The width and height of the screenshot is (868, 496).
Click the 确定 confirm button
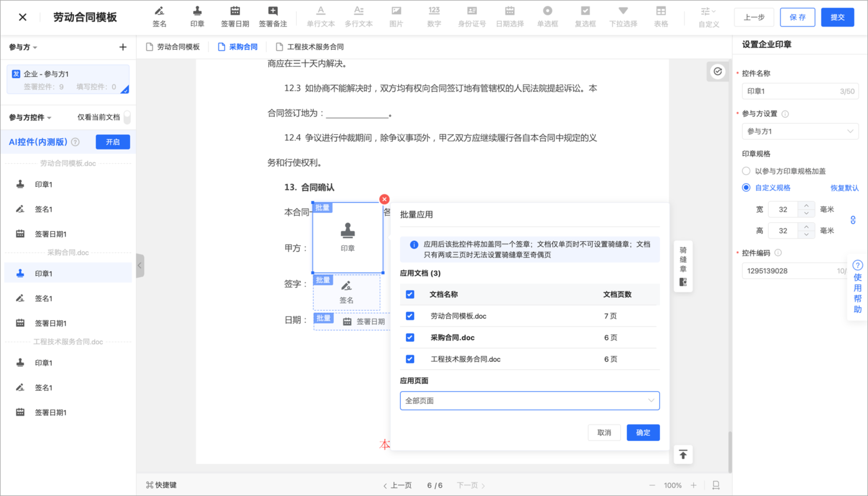(643, 433)
